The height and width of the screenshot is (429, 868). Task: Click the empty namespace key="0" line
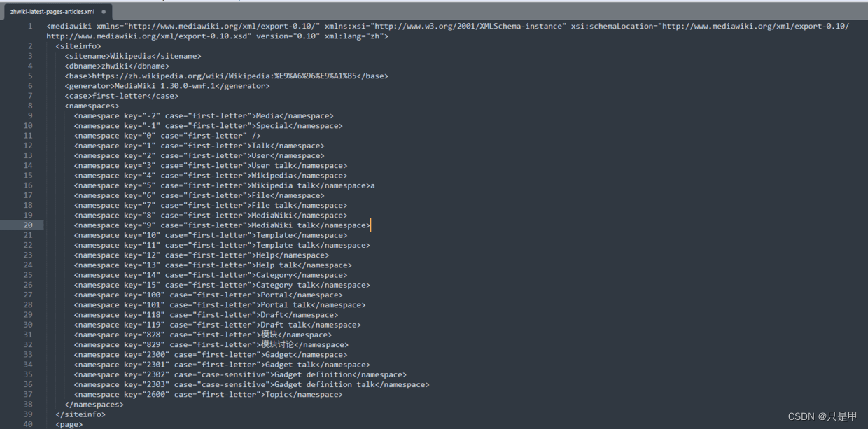[167, 136]
